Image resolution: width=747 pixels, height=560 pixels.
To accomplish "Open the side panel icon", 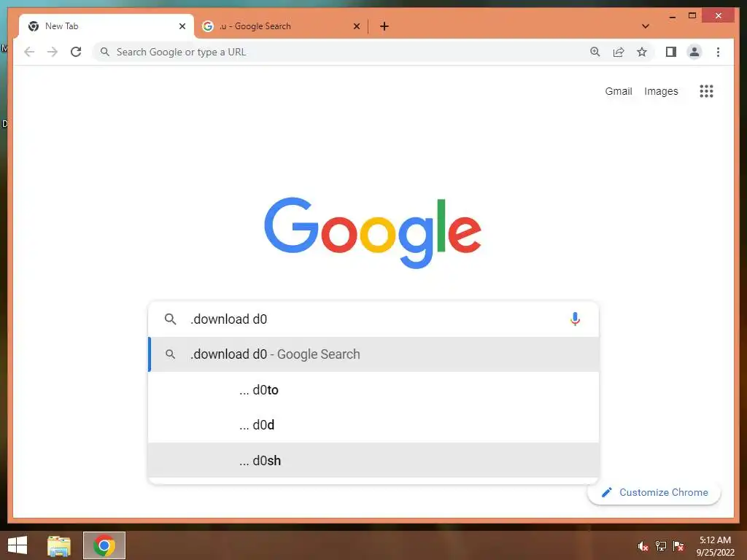I will coord(671,52).
